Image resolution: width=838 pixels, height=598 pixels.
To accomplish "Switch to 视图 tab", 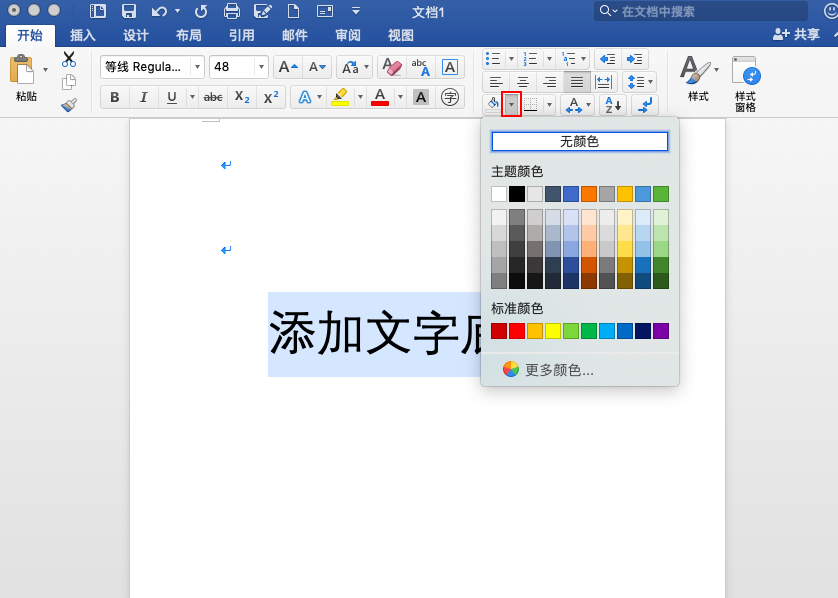I will point(401,35).
